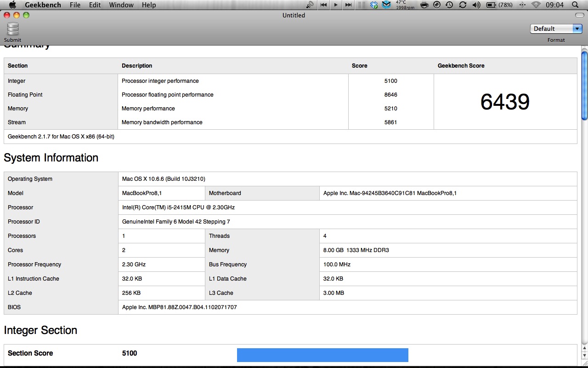Click 'Memory bandwidth performance' description
The width and height of the screenshot is (588, 368).
(162, 122)
